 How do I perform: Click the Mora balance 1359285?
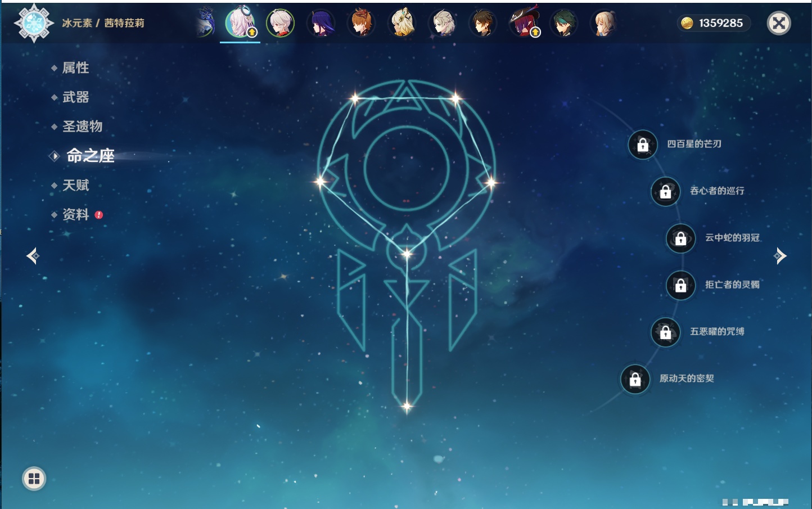pos(721,23)
